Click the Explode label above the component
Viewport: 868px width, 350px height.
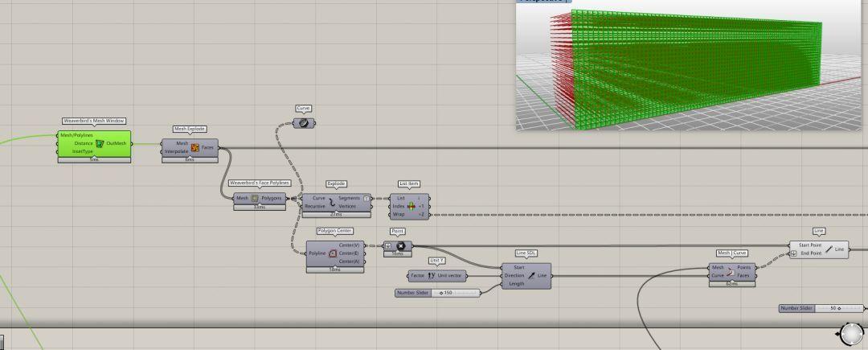(336, 183)
